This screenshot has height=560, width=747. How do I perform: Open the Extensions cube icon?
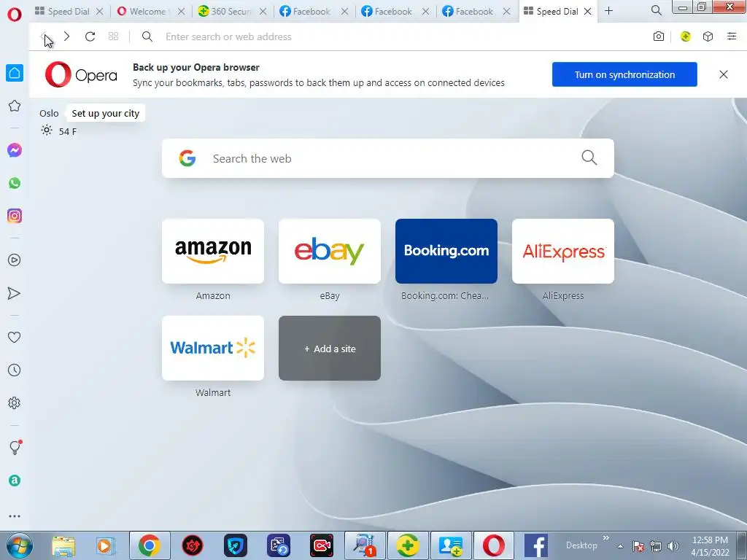click(x=708, y=36)
